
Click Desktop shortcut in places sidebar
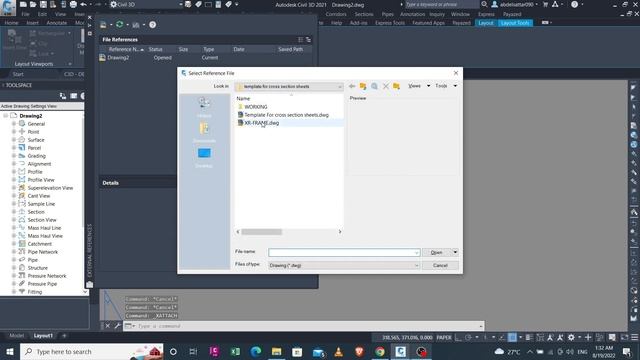tap(204, 158)
